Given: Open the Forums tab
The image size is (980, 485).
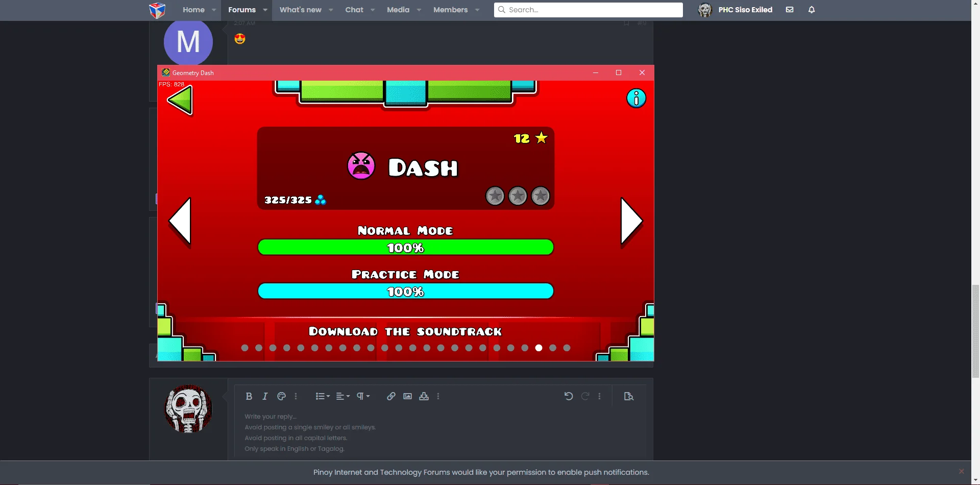Looking at the screenshot, I should (x=242, y=10).
